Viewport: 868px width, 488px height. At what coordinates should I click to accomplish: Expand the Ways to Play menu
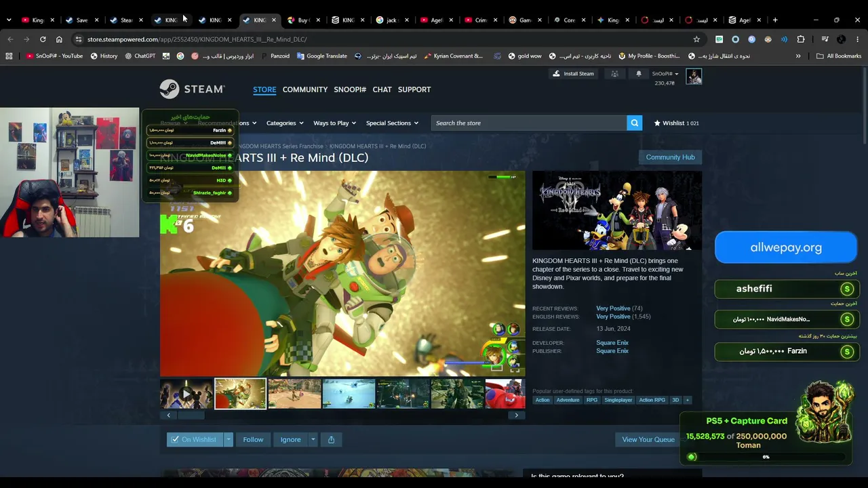[335, 123]
